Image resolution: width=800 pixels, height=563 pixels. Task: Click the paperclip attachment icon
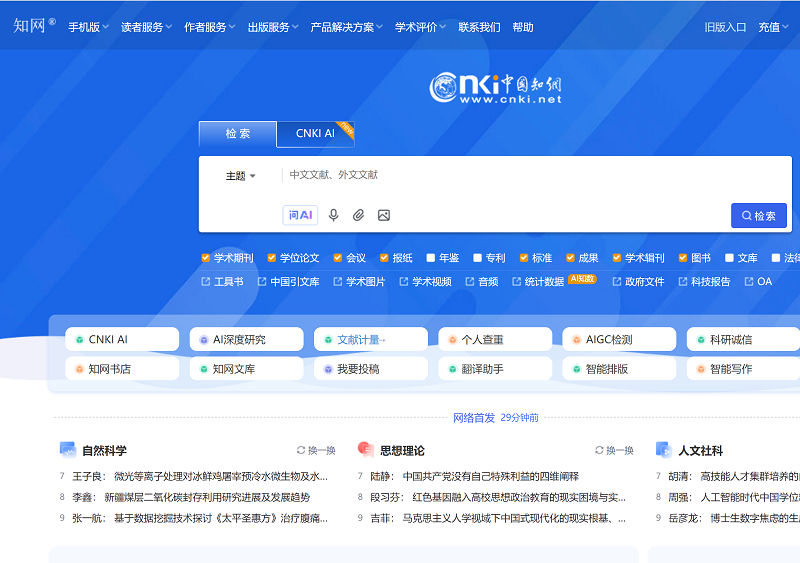(359, 215)
